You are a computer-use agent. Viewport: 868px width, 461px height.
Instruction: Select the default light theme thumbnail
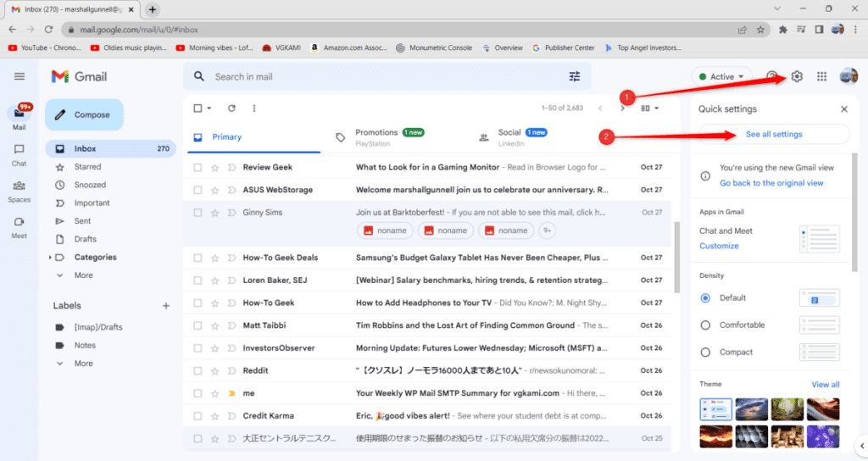(715, 409)
